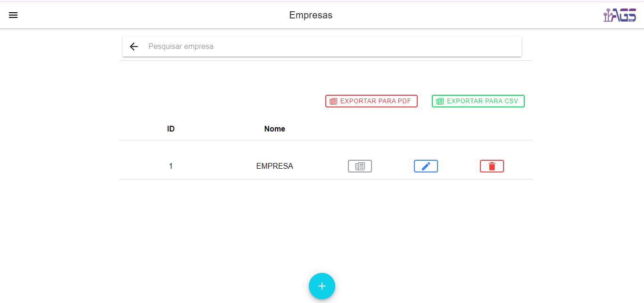
Task: Delete EMPRESA using the red trash icon
Action: 492,166
